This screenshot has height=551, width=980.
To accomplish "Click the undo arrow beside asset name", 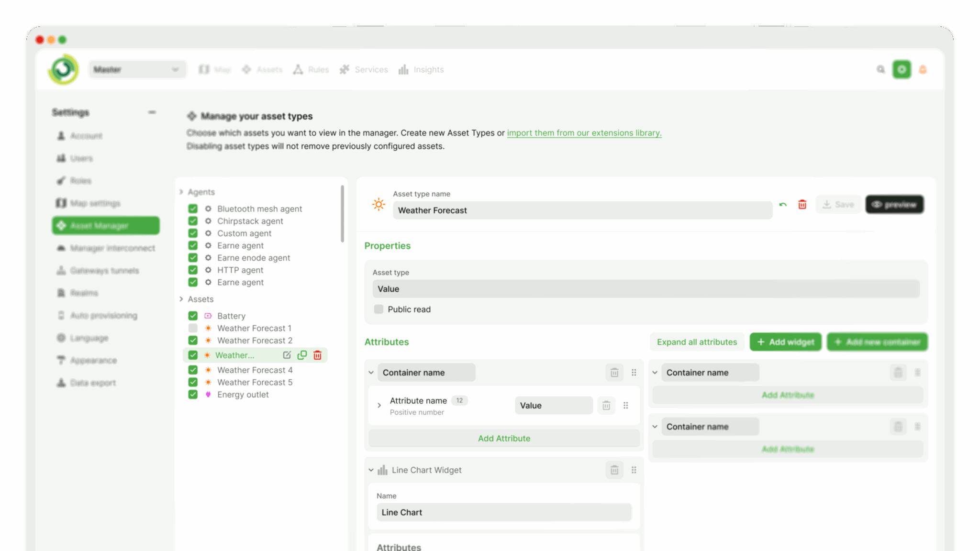I will [783, 205].
